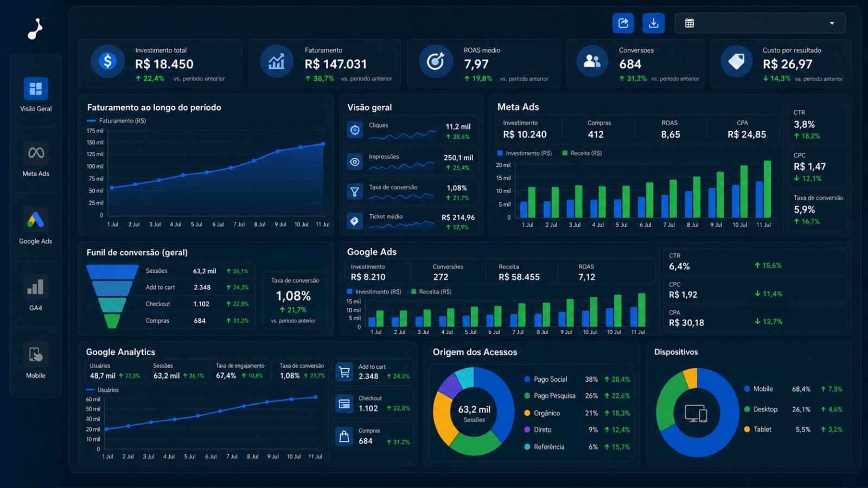Click the Faturamento R$ 147.031 card
The image size is (868, 488).
click(325, 63)
